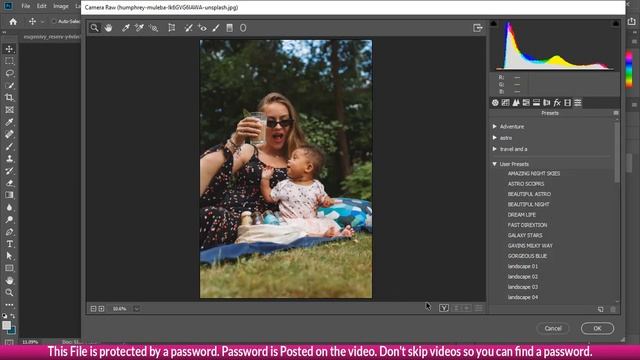Create a new preset with the new-preset icon
The width and height of the screenshot is (640, 360).
click(x=600, y=309)
